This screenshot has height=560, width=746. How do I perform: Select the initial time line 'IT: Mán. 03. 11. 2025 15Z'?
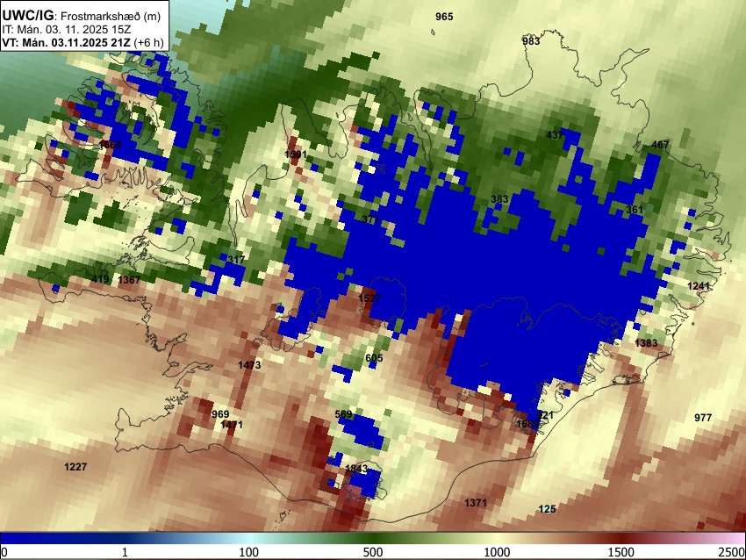pos(66,30)
